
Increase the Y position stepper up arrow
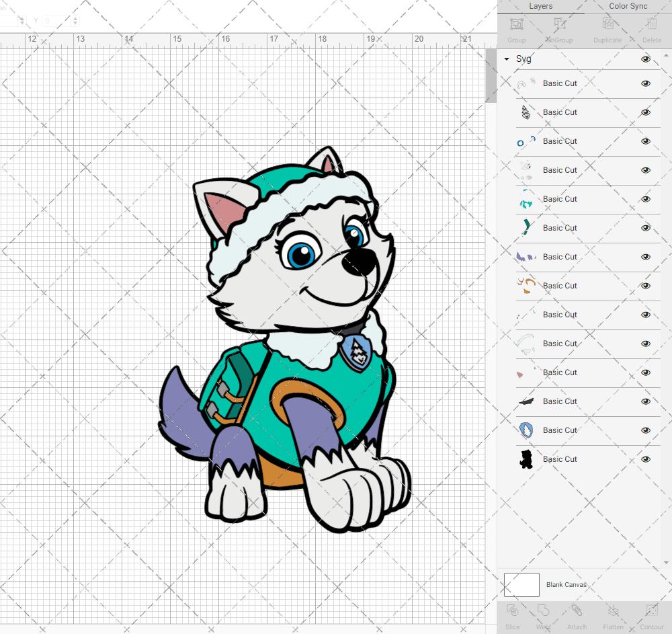(x=75, y=18)
